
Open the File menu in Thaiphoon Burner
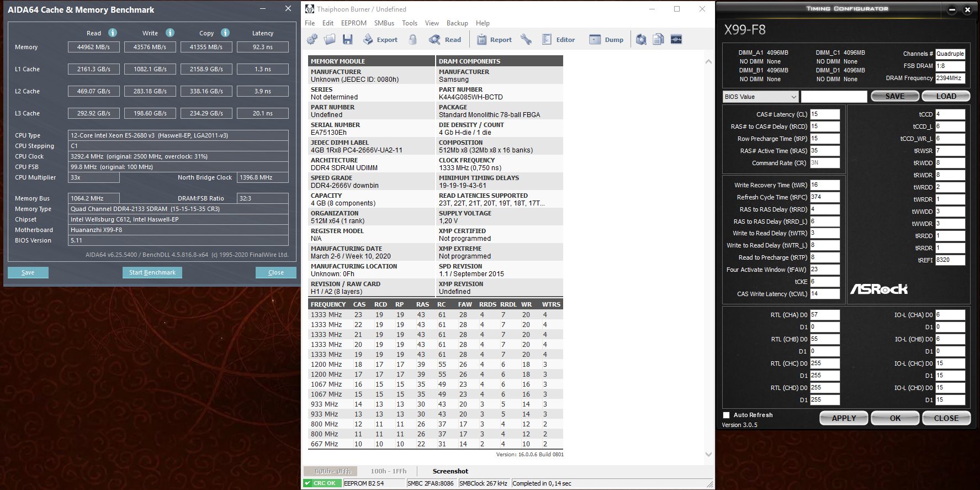point(310,23)
